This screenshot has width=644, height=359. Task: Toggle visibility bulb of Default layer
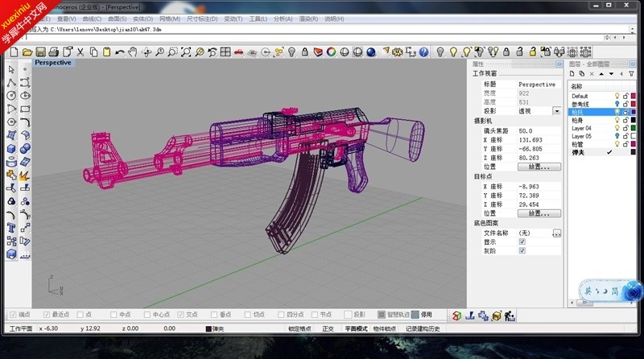point(617,96)
